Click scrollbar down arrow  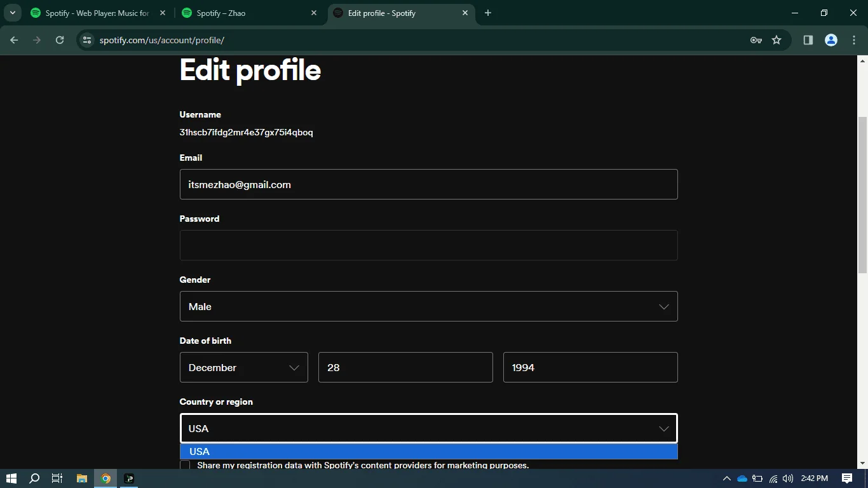[x=862, y=463]
